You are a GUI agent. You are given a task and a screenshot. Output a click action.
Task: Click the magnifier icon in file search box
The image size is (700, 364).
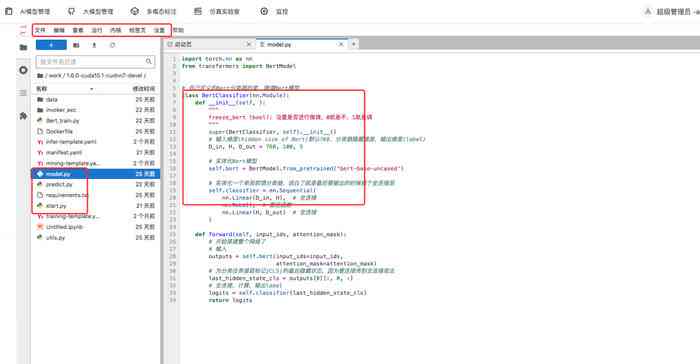tap(149, 61)
